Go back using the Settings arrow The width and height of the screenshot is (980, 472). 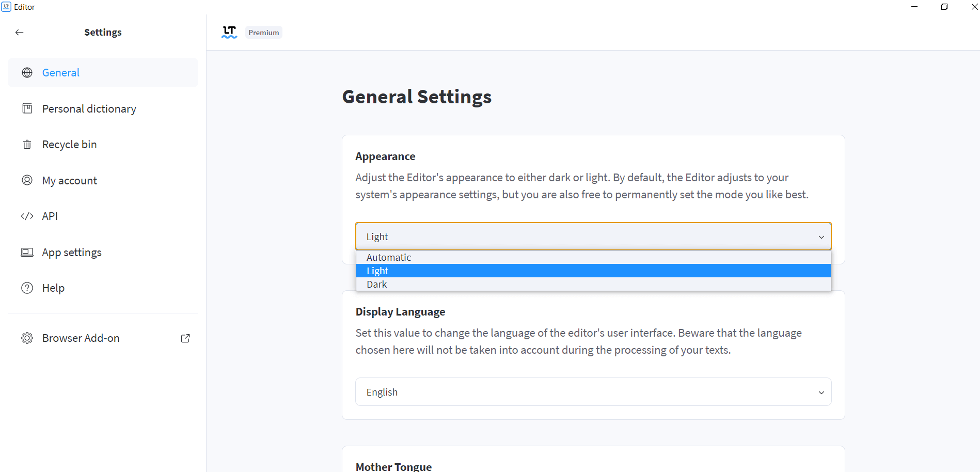pos(20,33)
